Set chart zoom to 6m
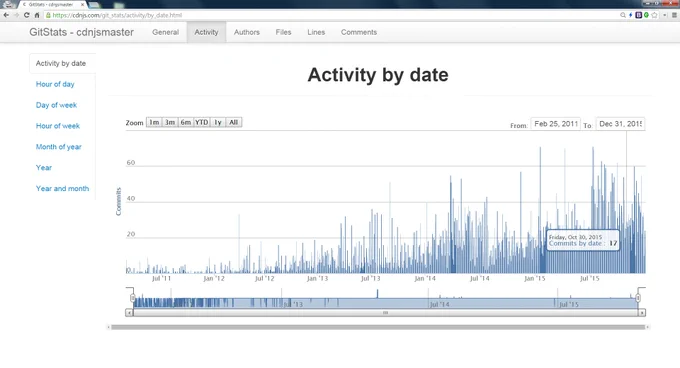 tap(186, 122)
